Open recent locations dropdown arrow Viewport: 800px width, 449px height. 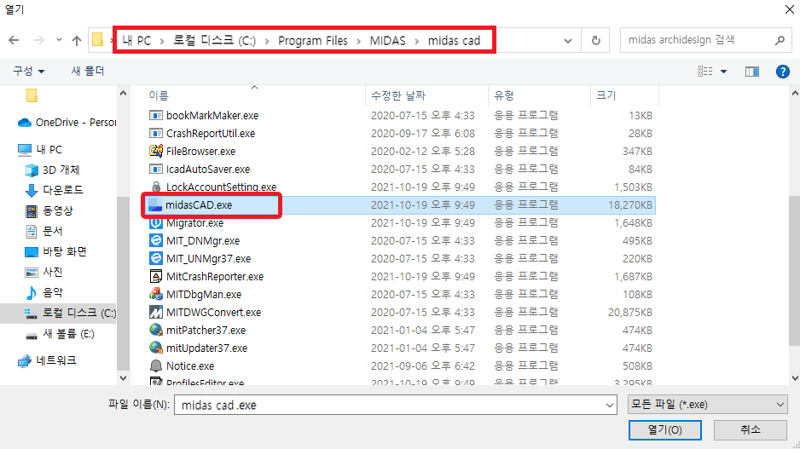coord(59,40)
